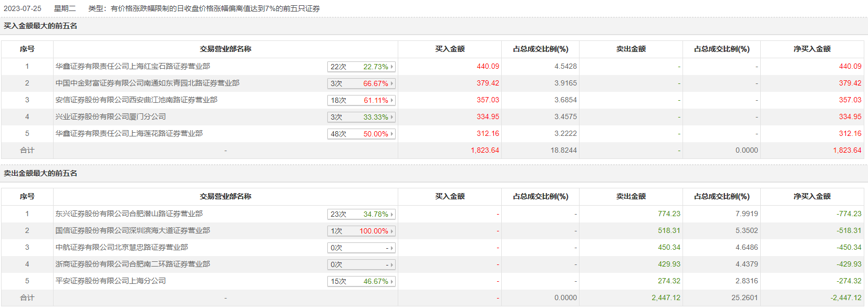Screen dimensions: 868x308
Task: Expand 东兴证券合肥潜山路 23次 stats dropdown
Action: (x=361, y=214)
